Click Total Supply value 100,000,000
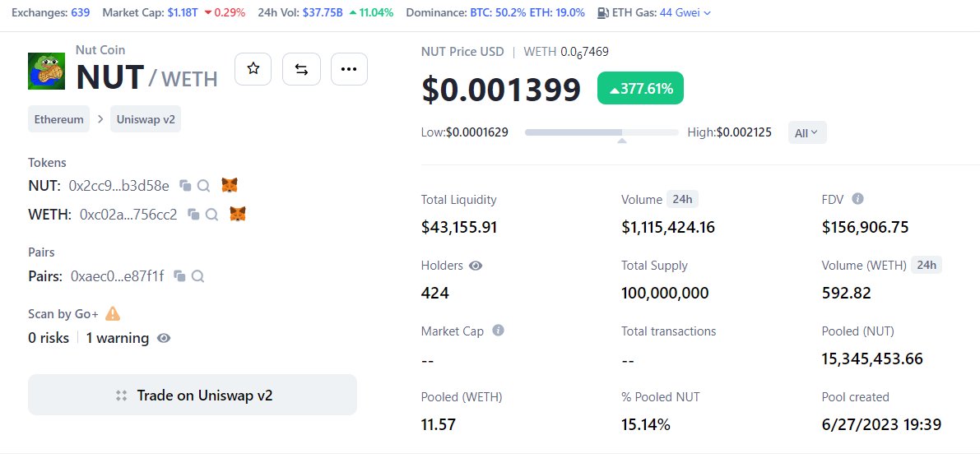Image resolution: width=980 pixels, height=472 pixels. coord(665,293)
